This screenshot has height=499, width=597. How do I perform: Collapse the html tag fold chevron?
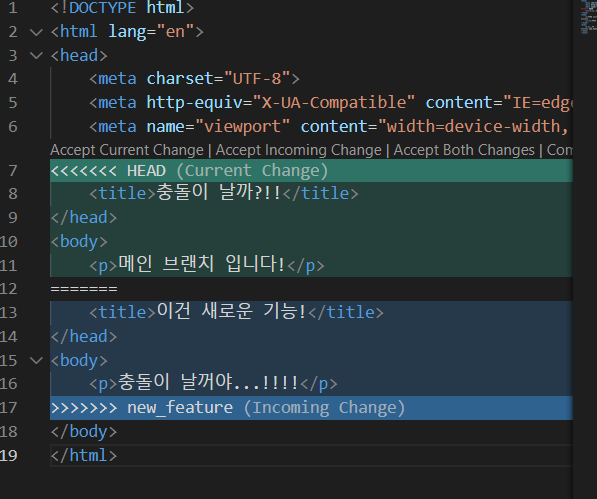[x=36, y=32]
